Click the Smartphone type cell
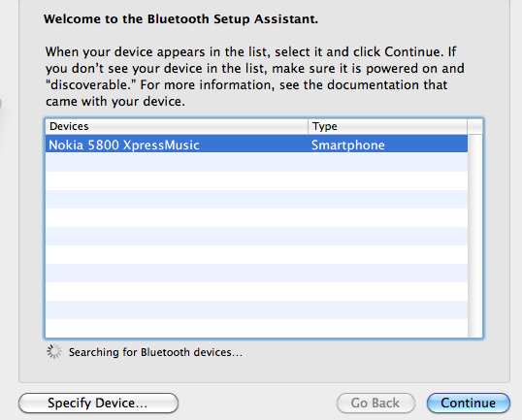Screen dimensions: 522x420 click(x=348, y=145)
